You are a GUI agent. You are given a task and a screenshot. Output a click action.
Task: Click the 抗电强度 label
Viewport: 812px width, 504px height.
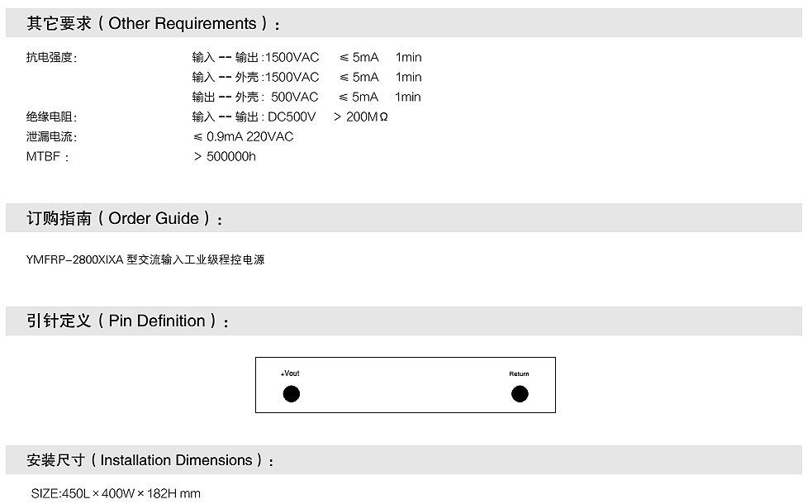[x=51, y=58]
